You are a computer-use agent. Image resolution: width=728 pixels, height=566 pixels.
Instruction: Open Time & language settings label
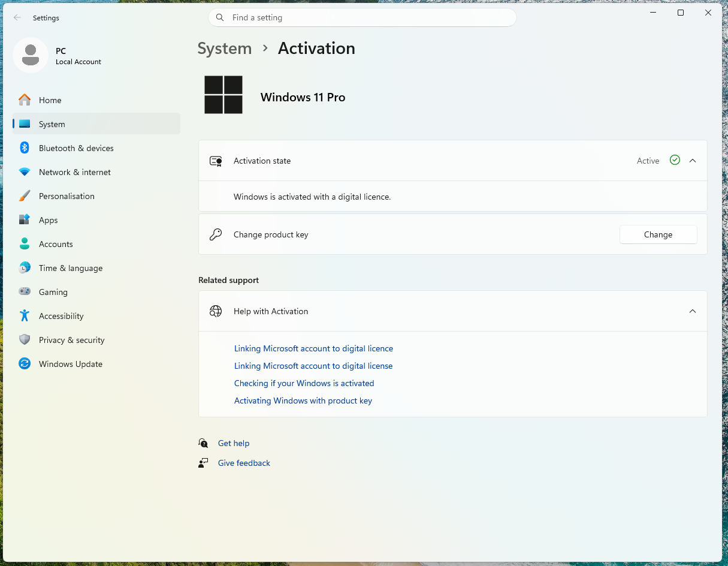[x=71, y=268]
